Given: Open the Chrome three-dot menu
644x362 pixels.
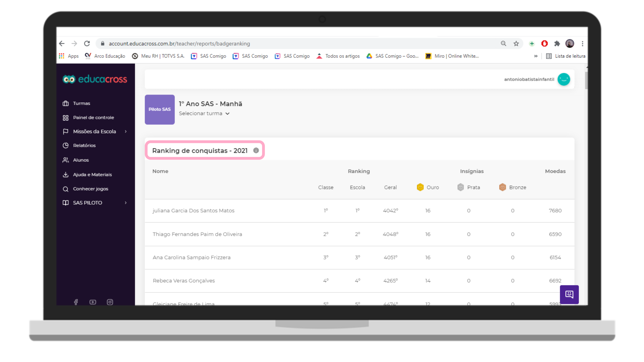Looking at the screenshot, I should (x=583, y=43).
